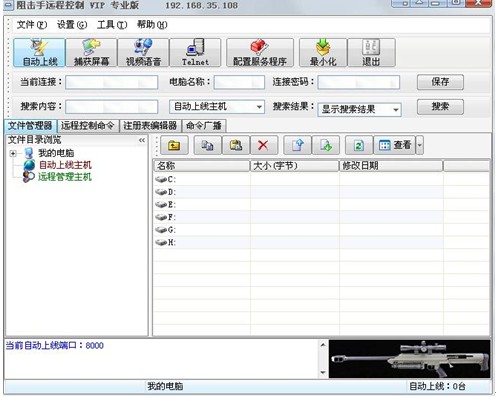
Task: Click the 保存 button
Action: point(440,82)
